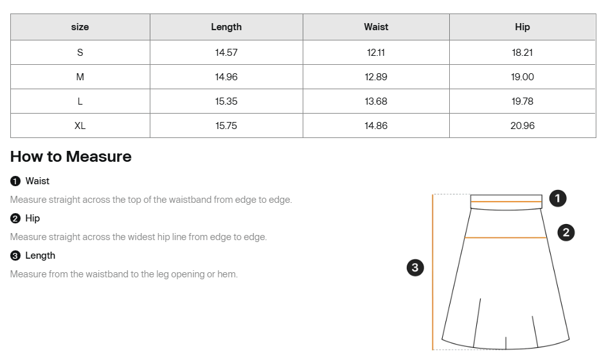Click the numbered bullet before the Hip instruction
606x364 pixels.
[15, 218]
